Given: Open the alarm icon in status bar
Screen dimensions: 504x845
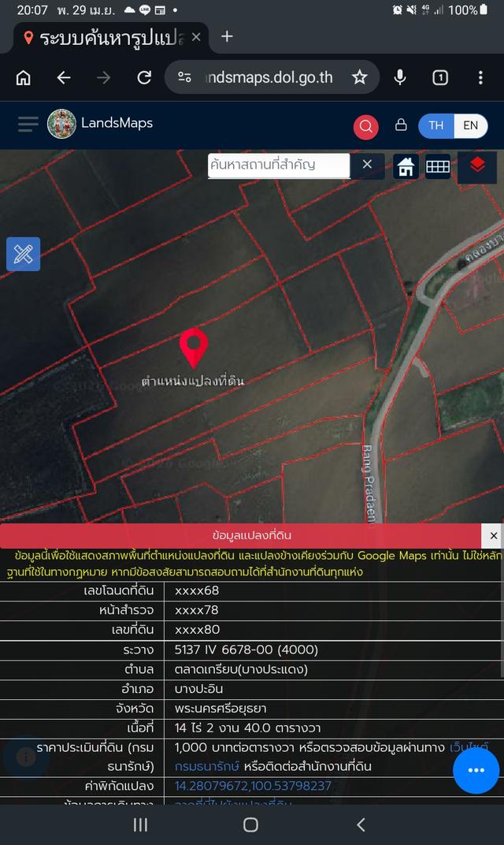Looking at the screenshot, I should 398,9.
